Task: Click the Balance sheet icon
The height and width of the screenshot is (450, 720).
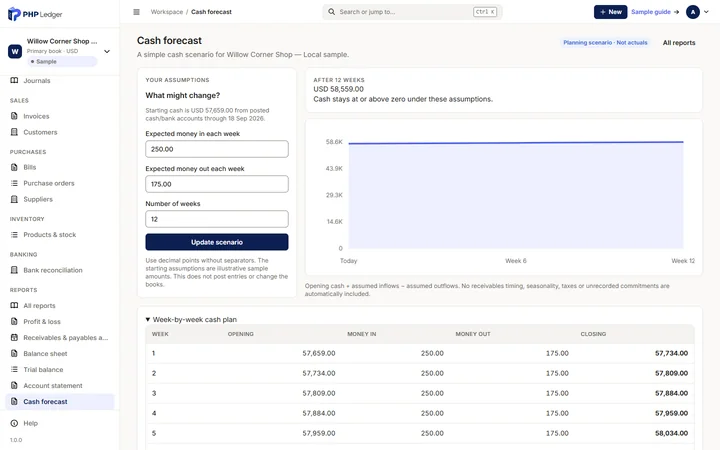Action: (14, 354)
